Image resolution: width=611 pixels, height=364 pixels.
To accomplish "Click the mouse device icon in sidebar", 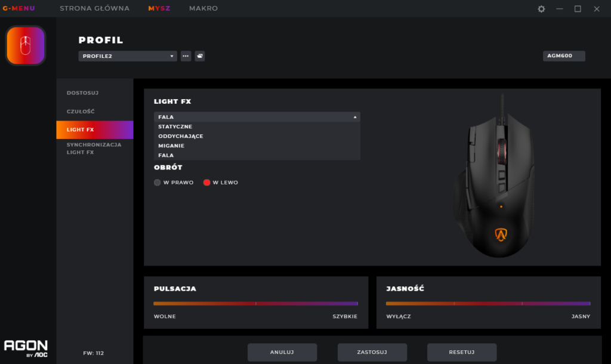I will (26, 45).
